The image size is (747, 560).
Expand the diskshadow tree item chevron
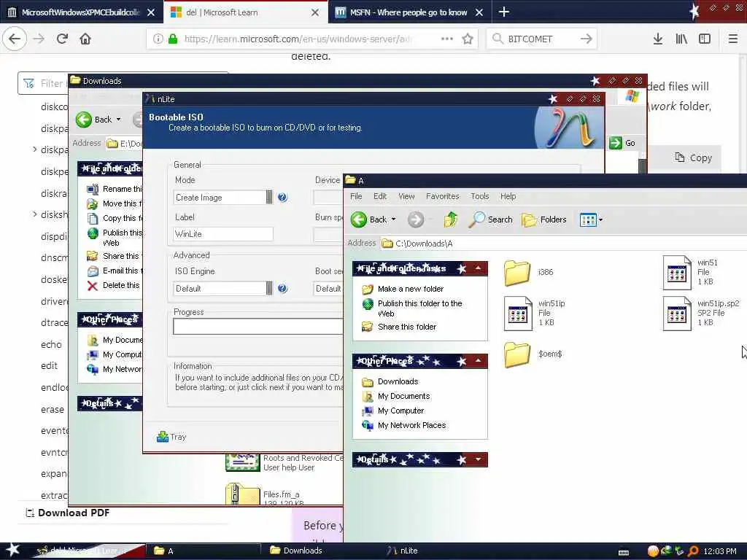click(x=34, y=214)
